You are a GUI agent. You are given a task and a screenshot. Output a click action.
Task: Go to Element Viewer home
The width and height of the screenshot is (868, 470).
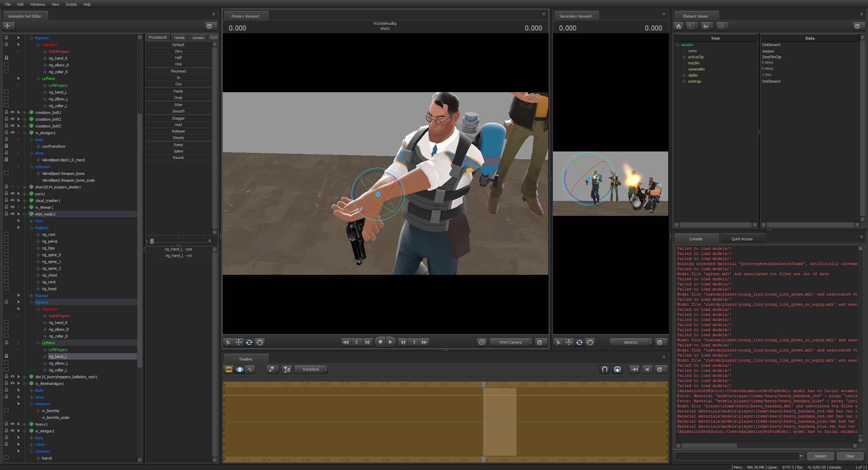point(678,26)
